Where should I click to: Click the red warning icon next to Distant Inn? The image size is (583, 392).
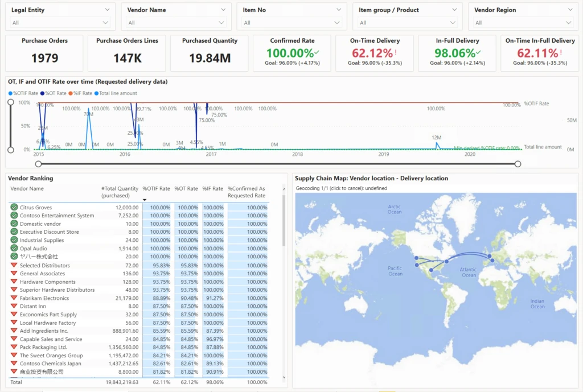tap(14, 306)
